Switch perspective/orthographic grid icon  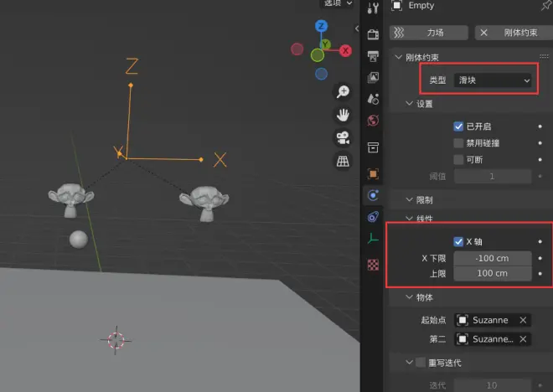tap(343, 161)
